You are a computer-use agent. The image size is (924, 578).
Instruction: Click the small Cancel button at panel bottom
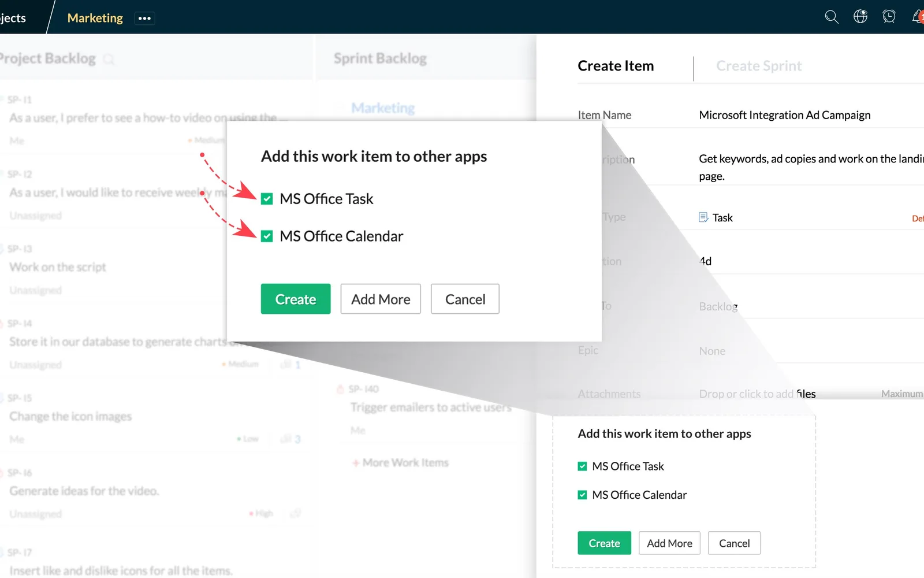point(734,543)
